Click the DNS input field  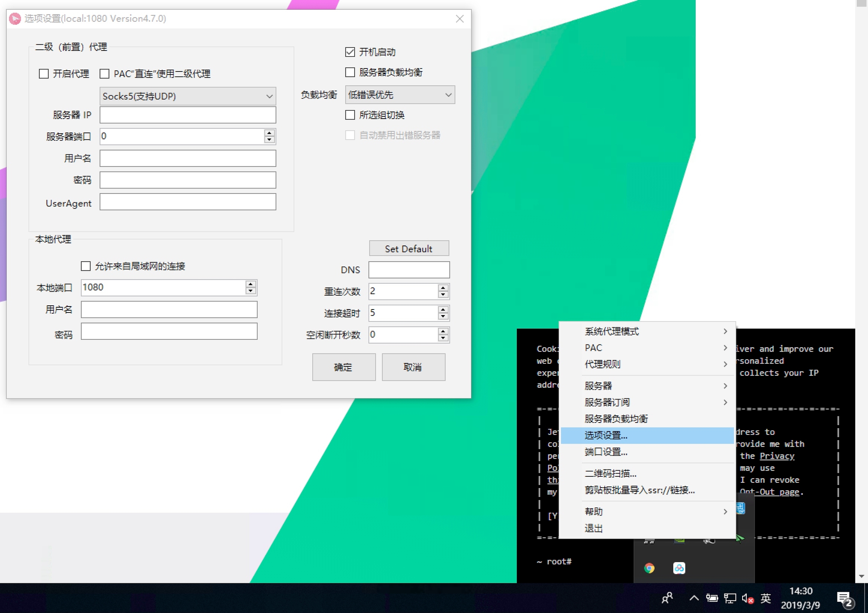pyautogui.click(x=409, y=270)
